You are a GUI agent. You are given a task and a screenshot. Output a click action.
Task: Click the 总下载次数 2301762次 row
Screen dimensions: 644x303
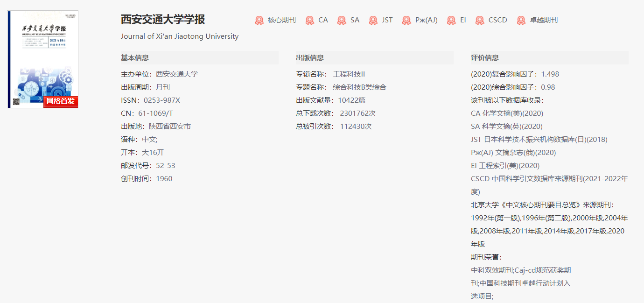tap(336, 113)
